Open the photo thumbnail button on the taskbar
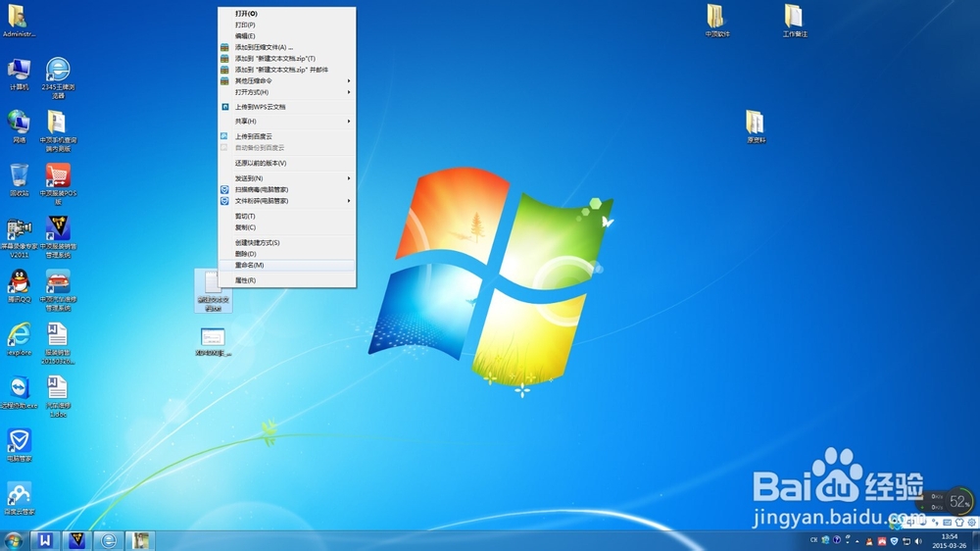Image resolution: width=980 pixels, height=551 pixels. [x=140, y=540]
